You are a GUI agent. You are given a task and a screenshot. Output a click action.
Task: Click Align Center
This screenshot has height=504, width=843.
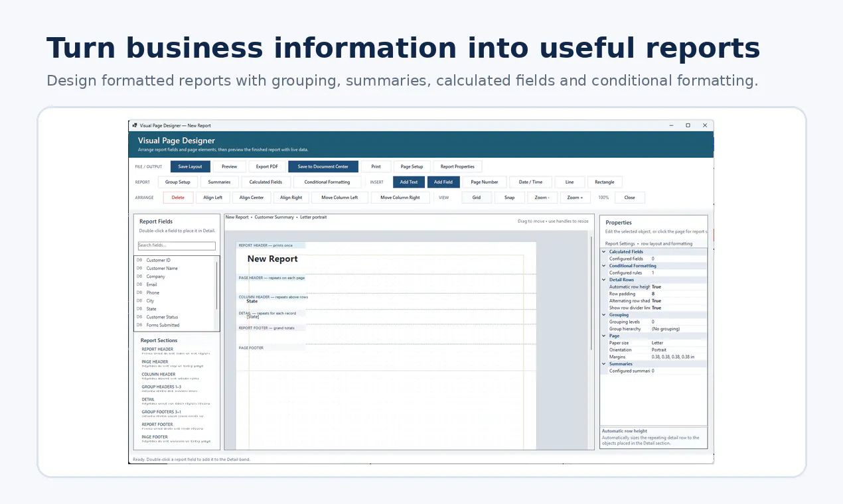(252, 198)
